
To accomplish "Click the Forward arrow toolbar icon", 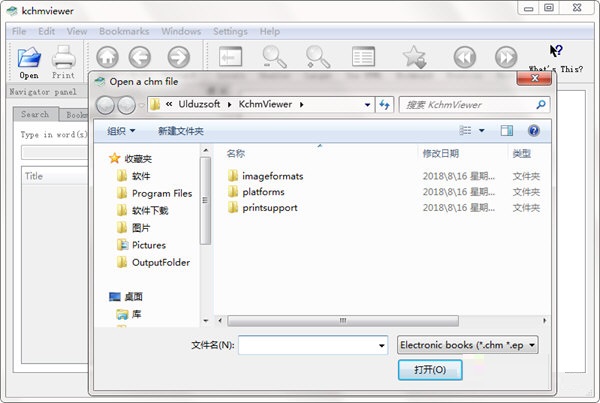I will pyautogui.click(x=179, y=57).
